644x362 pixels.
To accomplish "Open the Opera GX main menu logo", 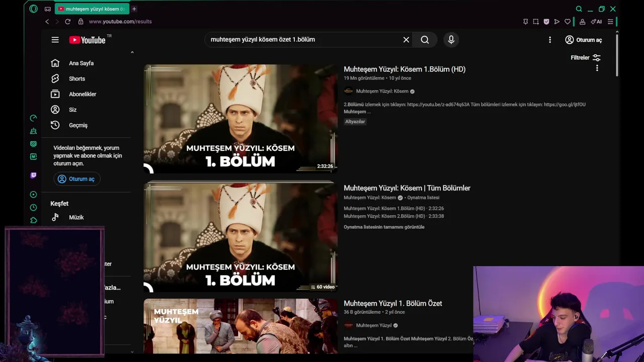I will click(x=33, y=9).
